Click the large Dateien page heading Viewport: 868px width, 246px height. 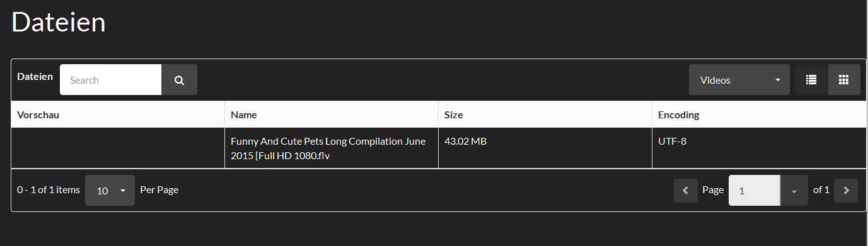[x=59, y=23]
